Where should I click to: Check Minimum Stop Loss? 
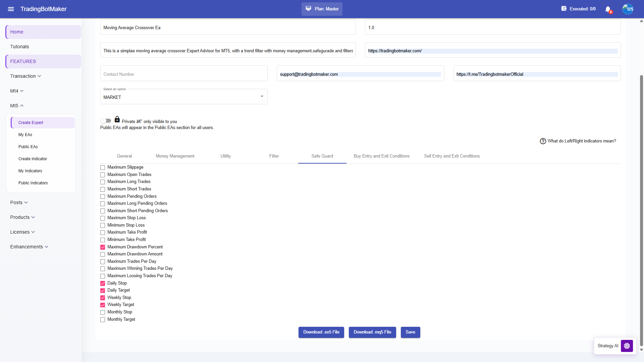point(103,226)
